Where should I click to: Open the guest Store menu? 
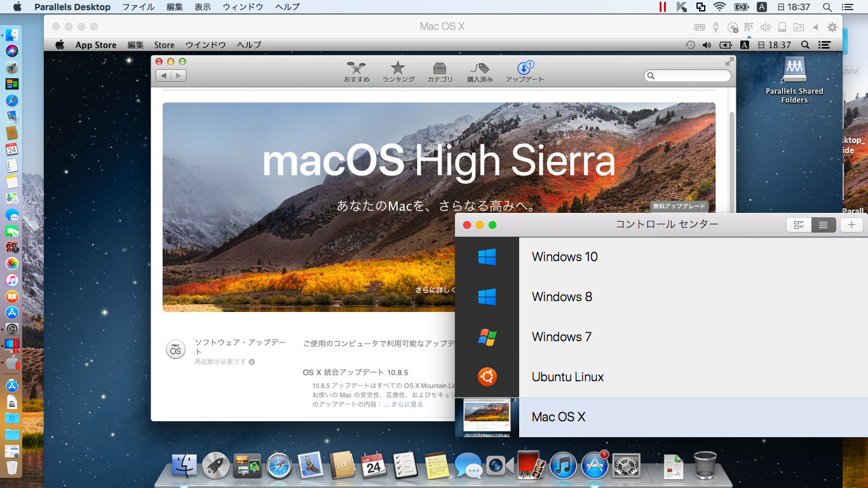[164, 45]
